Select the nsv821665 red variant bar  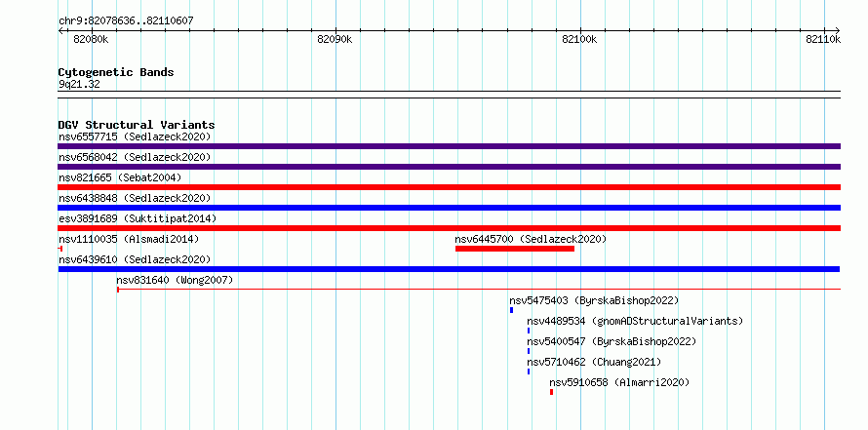tap(449, 187)
